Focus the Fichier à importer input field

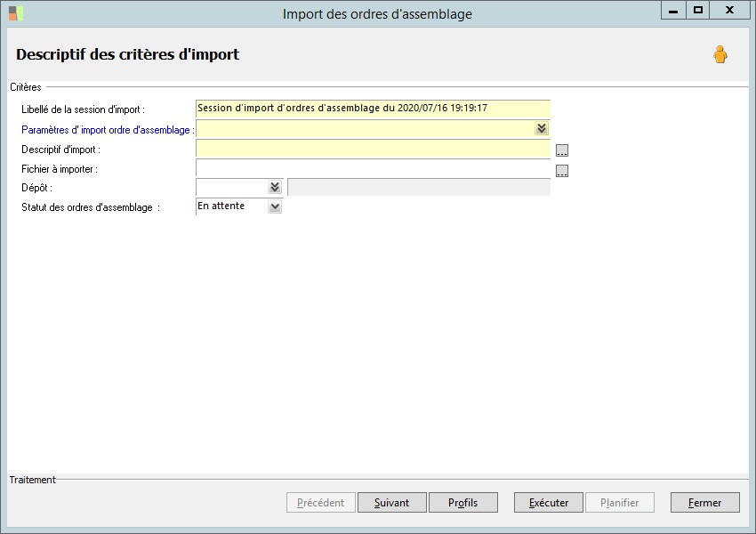[x=373, y=168]
